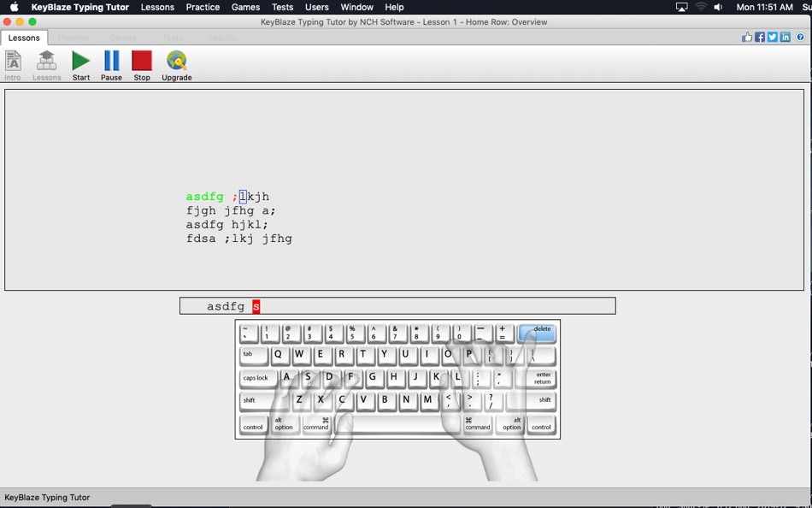Open the Lessons menu in menu bar

[x=157, y=7]
